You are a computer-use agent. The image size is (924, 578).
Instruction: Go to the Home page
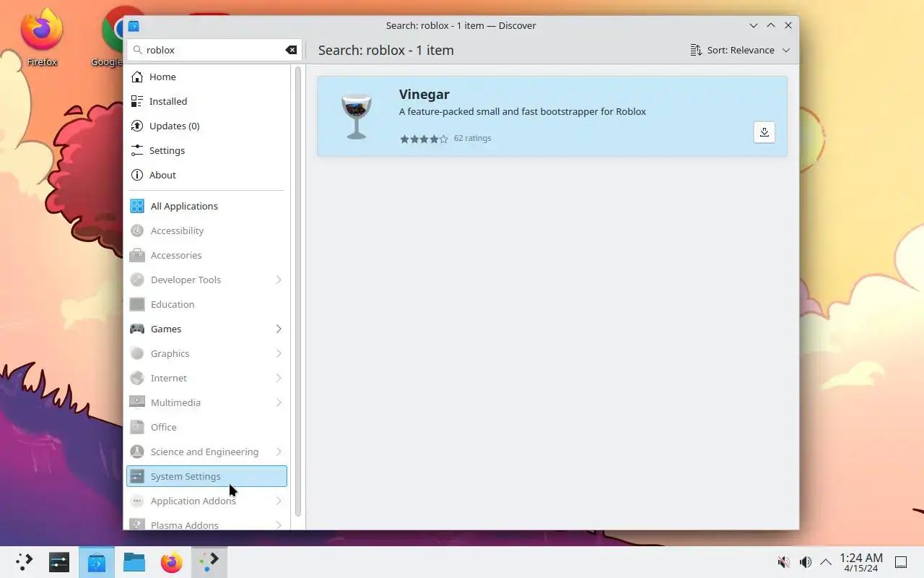(206, 77)
